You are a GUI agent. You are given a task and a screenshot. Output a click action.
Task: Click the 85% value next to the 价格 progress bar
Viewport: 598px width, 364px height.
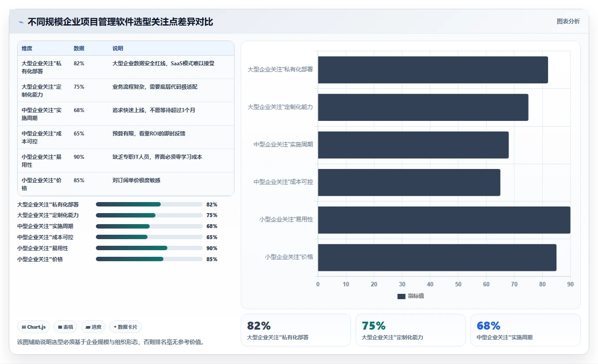click(x=212, y=259)
